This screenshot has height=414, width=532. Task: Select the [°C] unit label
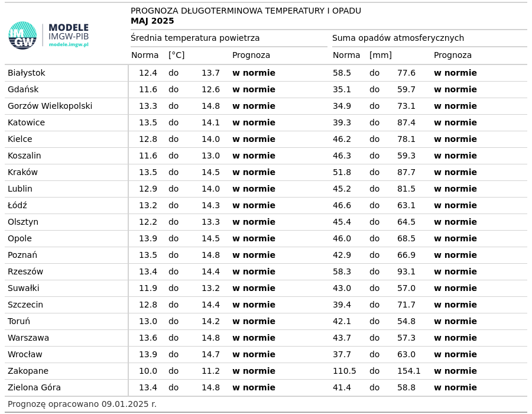click(176, 56)
